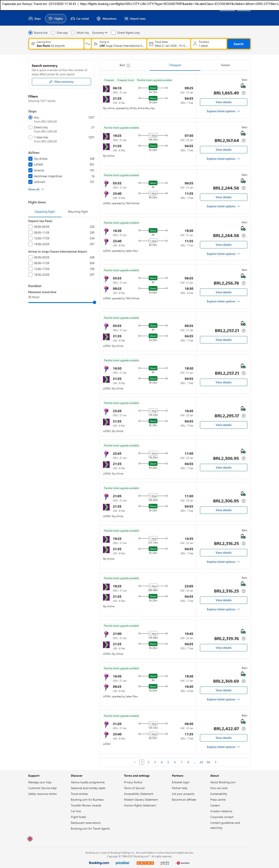Click the swap origin and destination arrows icon
The image size is (279, 868).
[88, 44]
